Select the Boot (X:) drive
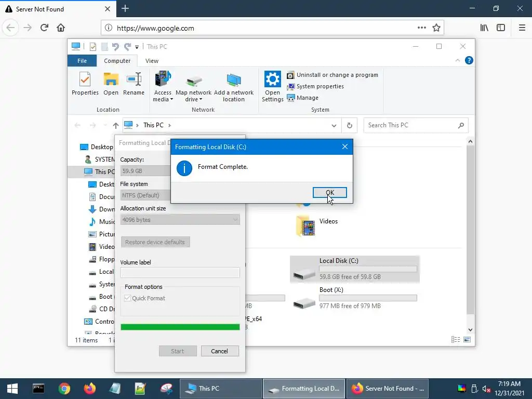 (354, 298)
